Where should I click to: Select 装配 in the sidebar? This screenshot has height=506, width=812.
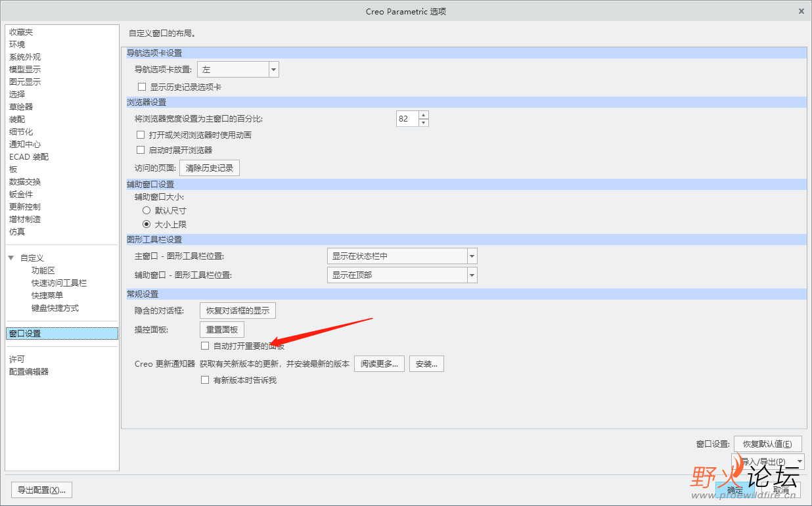[17, 120]
